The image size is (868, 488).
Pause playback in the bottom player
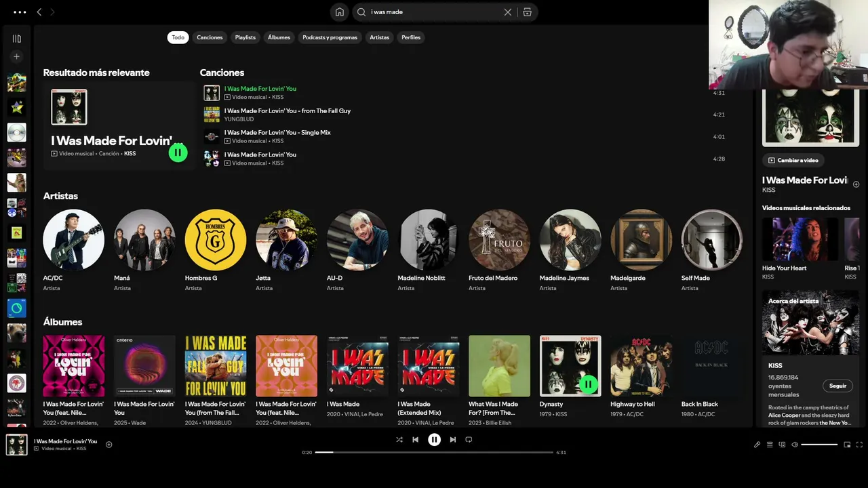click(x=434, y=440)
